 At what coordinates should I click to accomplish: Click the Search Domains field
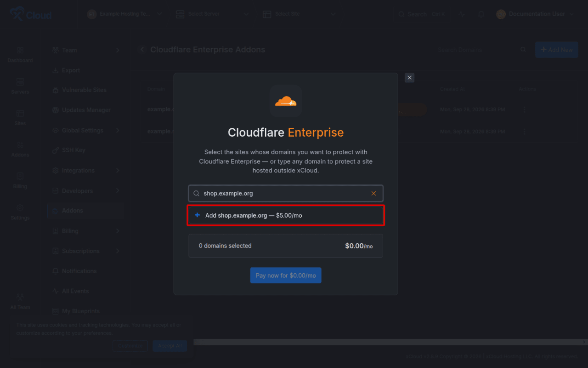477,50
